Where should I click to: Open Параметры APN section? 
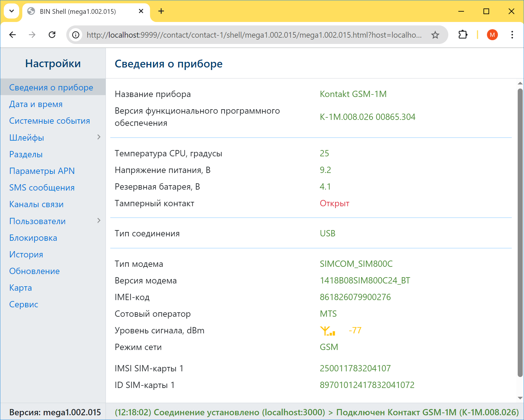(42, 171)
